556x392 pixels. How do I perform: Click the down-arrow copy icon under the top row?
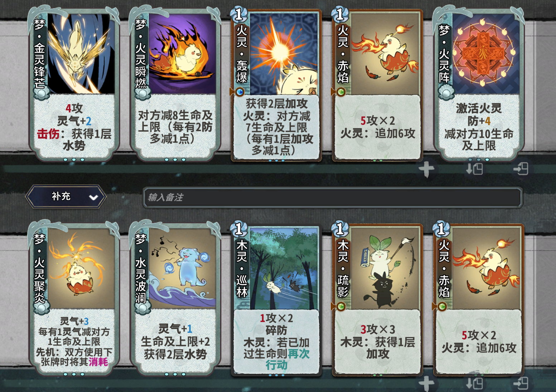point(474,169)
